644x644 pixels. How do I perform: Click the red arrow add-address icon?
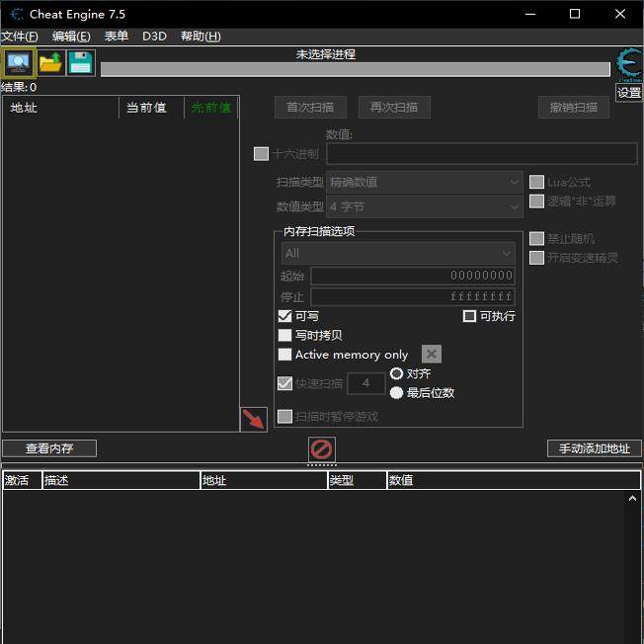coord(254,419)
